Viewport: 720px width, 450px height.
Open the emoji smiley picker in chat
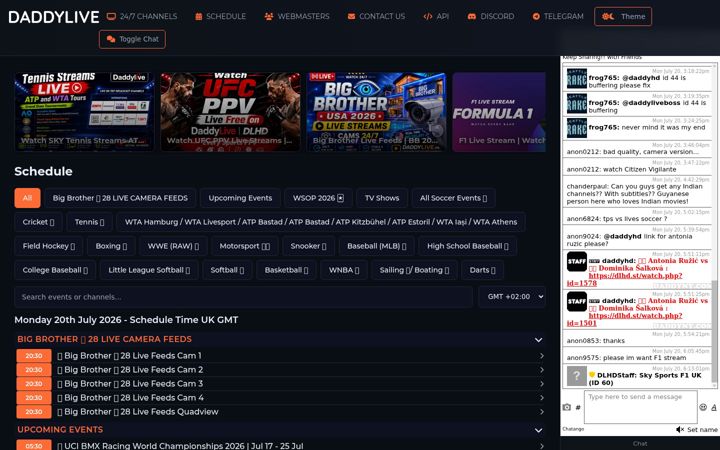point(703,407)
